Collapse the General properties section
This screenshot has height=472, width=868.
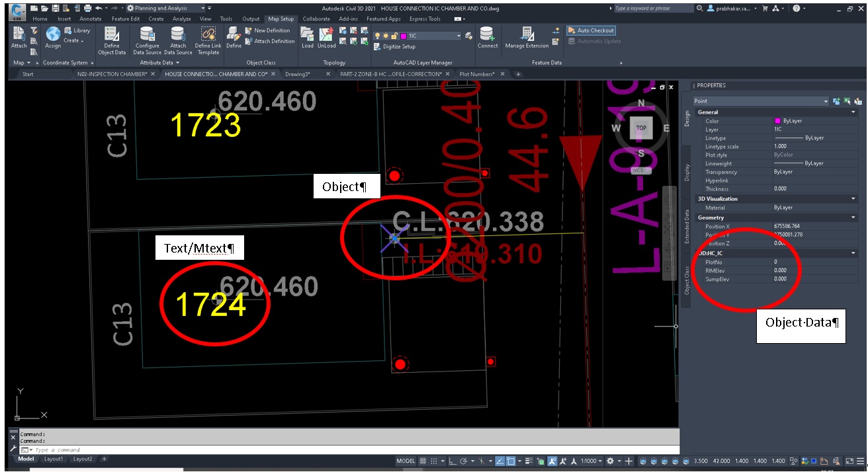point(853,112)
